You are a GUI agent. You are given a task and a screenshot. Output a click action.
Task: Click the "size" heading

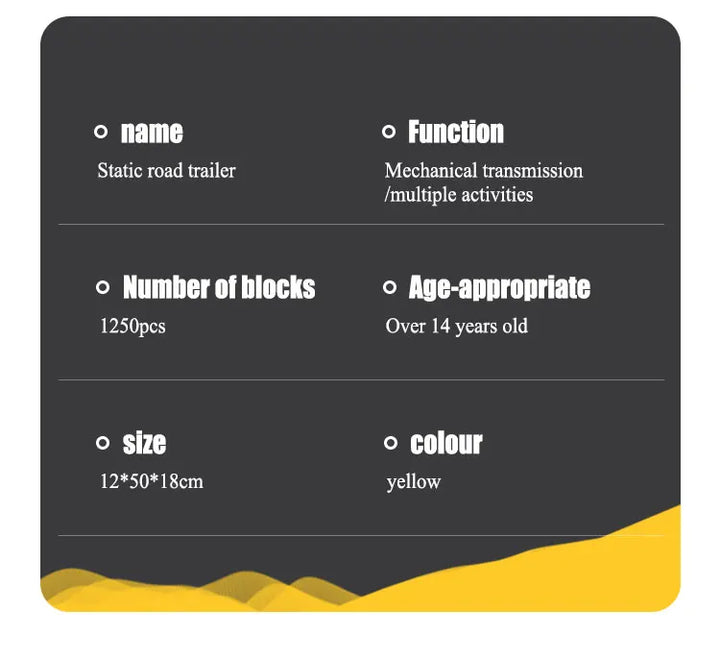click(144, 443)
